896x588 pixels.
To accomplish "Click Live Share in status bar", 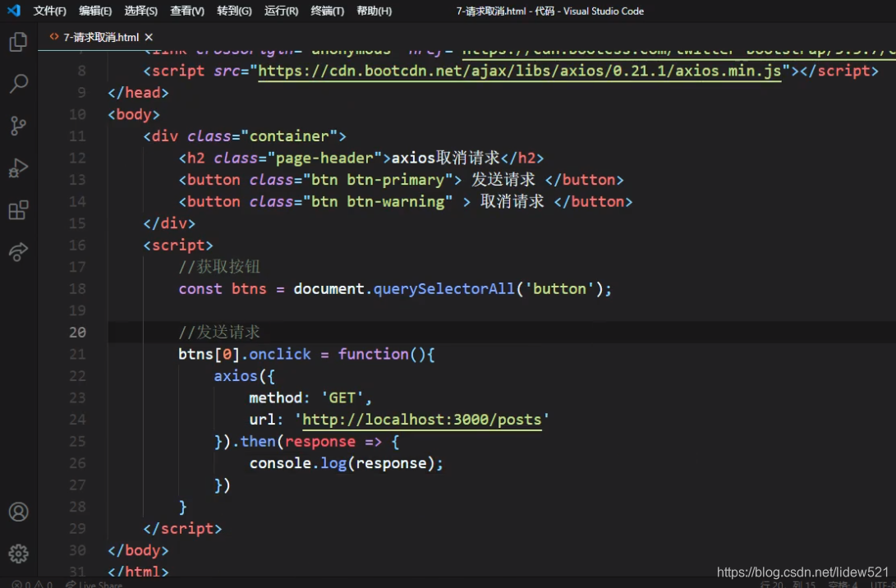I will (x=94, y=584).
